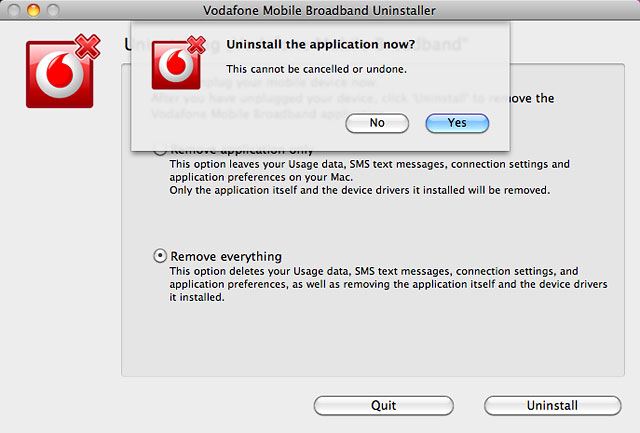Click the red X badge on the sheet's icon
The height and width of the screenshot is (433, 640).
click(x=196, y=44)
